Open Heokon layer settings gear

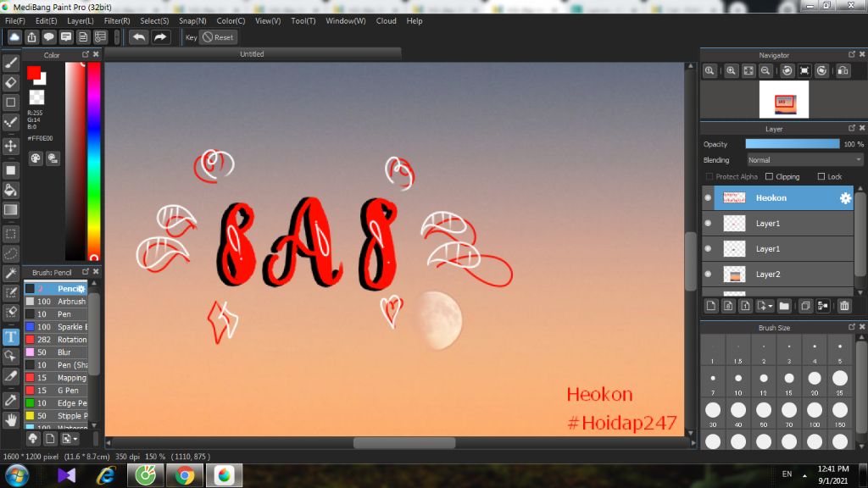(845, 198)
